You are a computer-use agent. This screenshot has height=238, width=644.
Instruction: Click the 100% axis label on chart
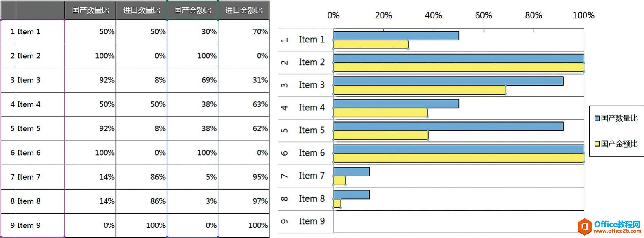[583, 15]
